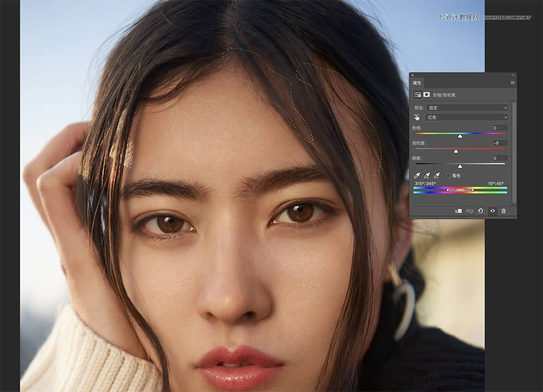Open the Properties panel options menu

512,83
